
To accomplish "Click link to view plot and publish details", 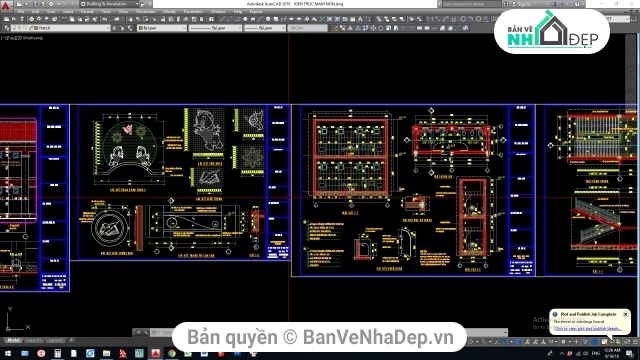I will pos(588,329).
